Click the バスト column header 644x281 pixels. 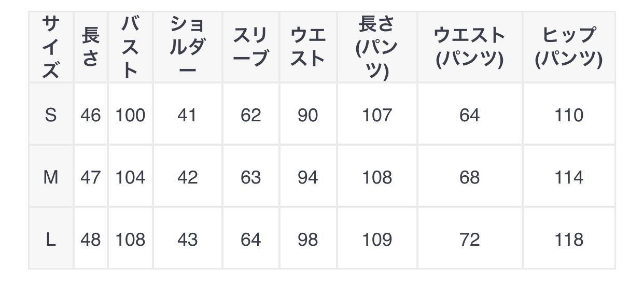coord(130,47)
